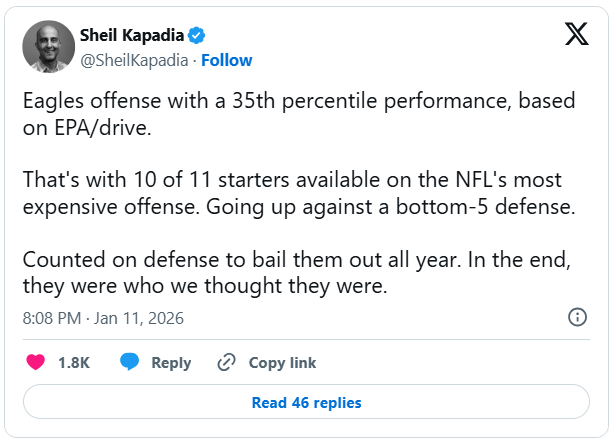Click the Sheil Kapadia display name
This screenshot has height=443, width=615.
click(132, 36)
